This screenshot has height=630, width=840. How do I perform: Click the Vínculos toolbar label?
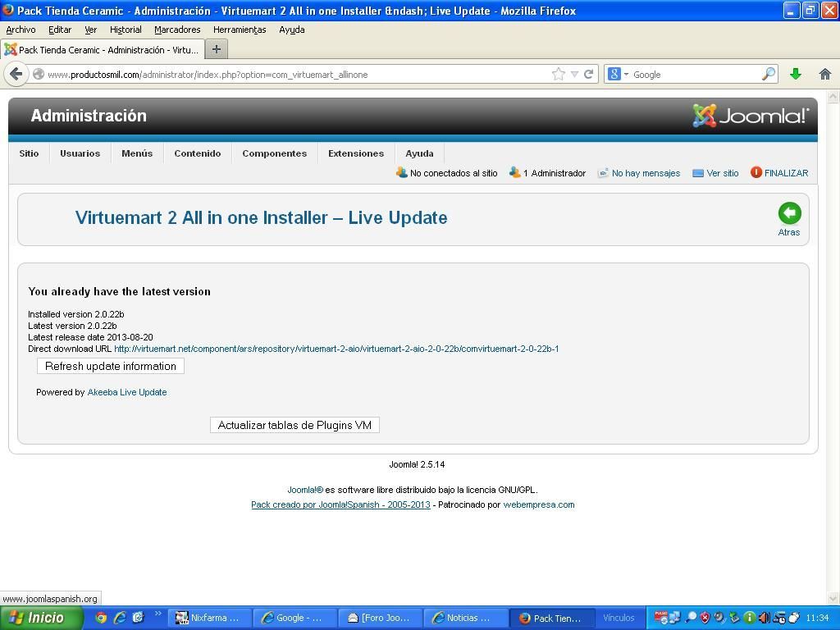(x=619, y=618)
